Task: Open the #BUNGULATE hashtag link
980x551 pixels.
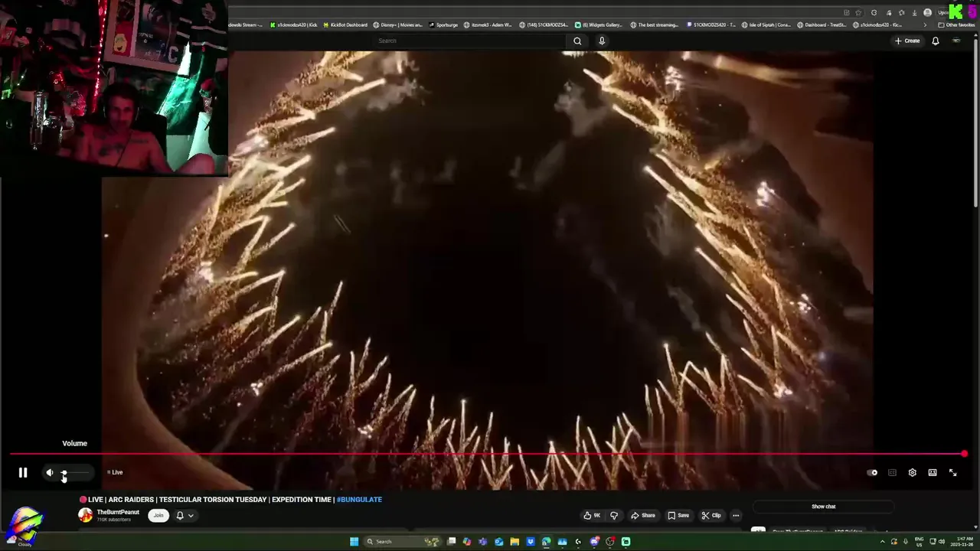Action: (359, 500)
